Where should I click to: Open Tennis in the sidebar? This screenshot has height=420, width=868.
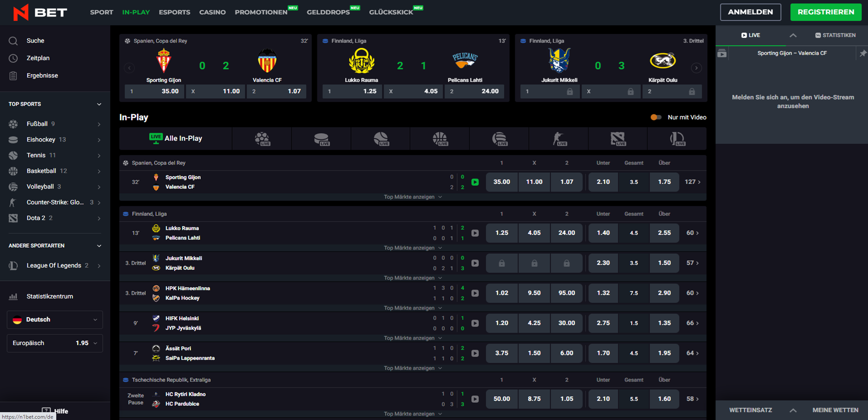(55, 155)
